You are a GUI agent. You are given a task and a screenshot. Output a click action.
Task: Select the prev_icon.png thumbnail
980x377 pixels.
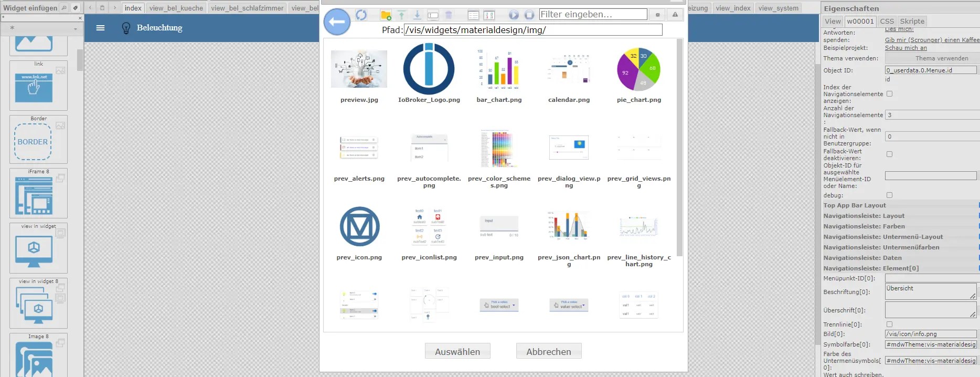[x=359, y=226]
